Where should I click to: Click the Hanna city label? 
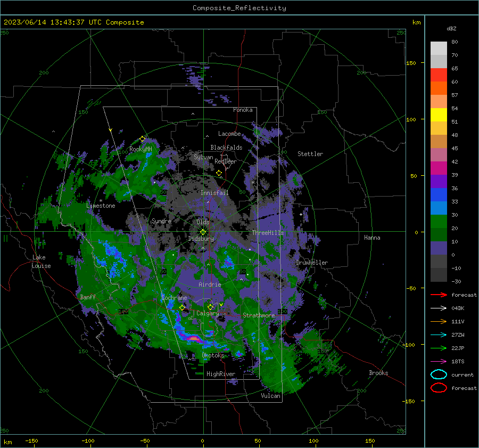click(x=372, y=238)
